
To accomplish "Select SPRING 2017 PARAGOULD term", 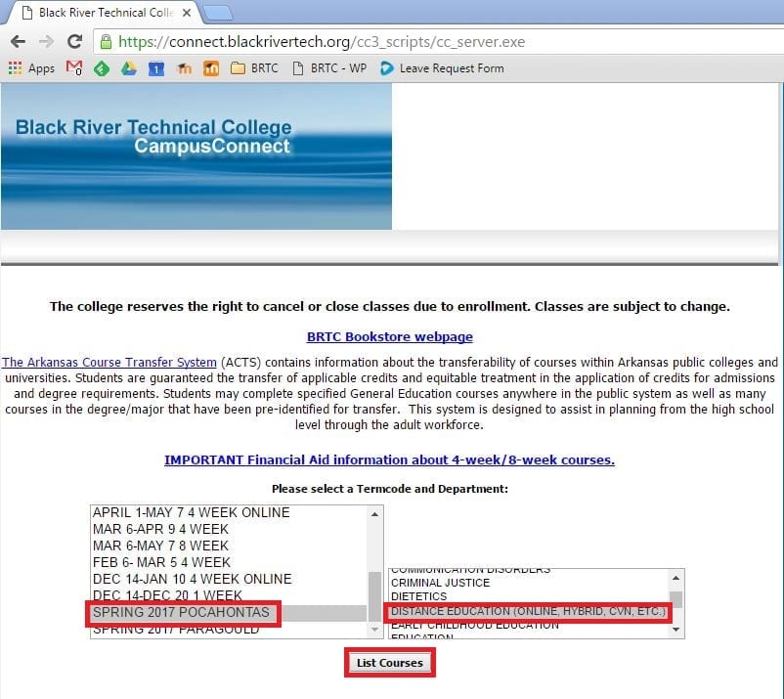I will (229, 630).
